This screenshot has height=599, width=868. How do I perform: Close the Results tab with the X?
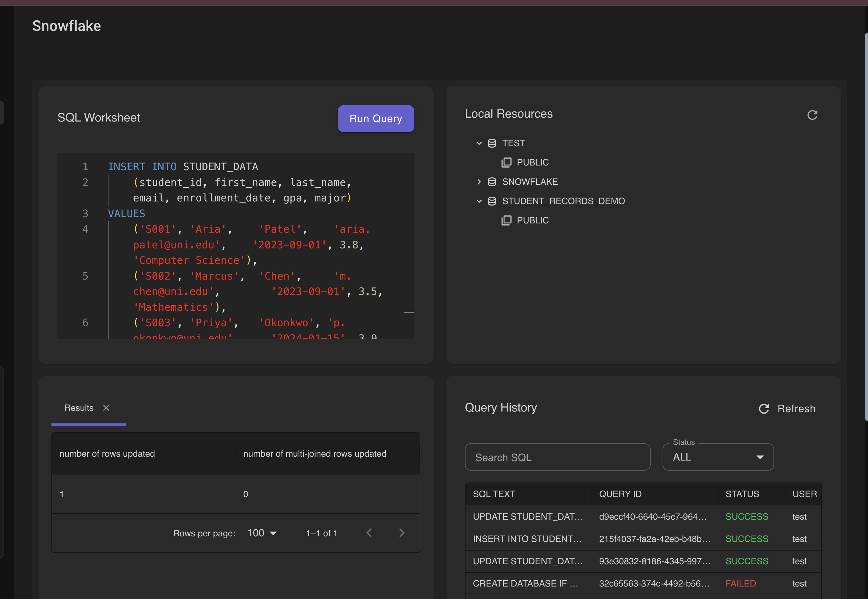pyautogui.click(x=106, y=408)
